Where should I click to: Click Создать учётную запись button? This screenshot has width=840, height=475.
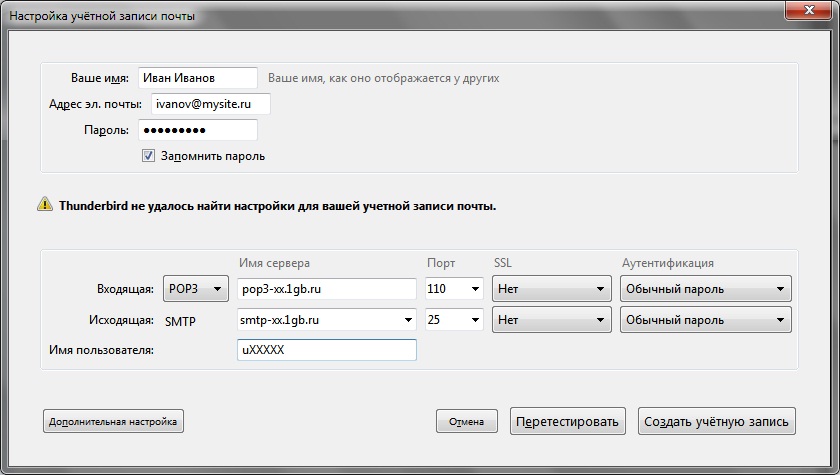pos(717,422)
